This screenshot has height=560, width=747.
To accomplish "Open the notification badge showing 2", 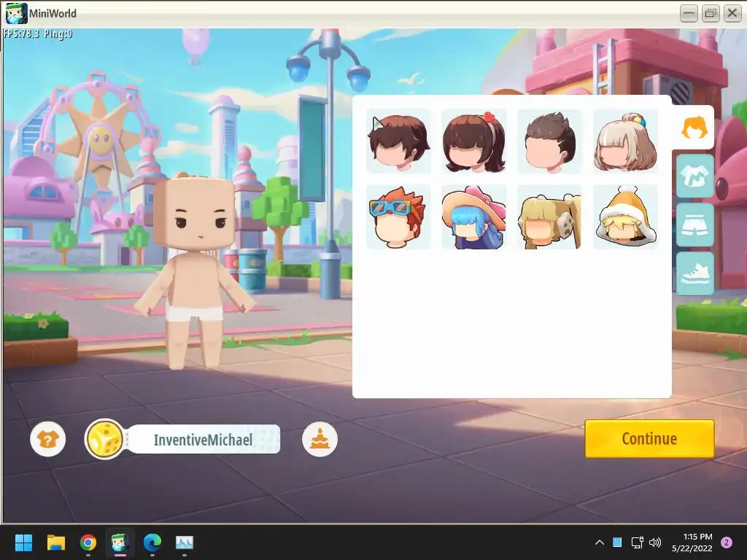I will [x=727, y=542].
